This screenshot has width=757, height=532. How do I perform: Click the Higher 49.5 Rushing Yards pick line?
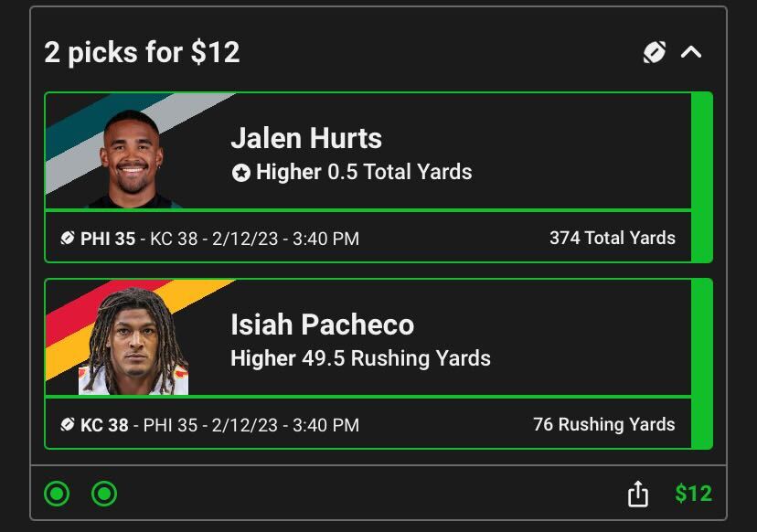pos(360,358)
